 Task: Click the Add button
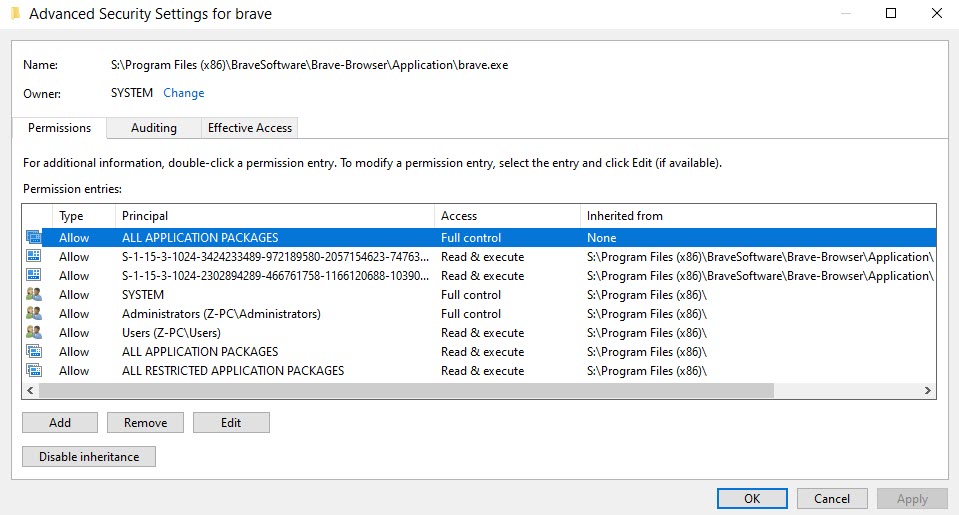point(60,423)
